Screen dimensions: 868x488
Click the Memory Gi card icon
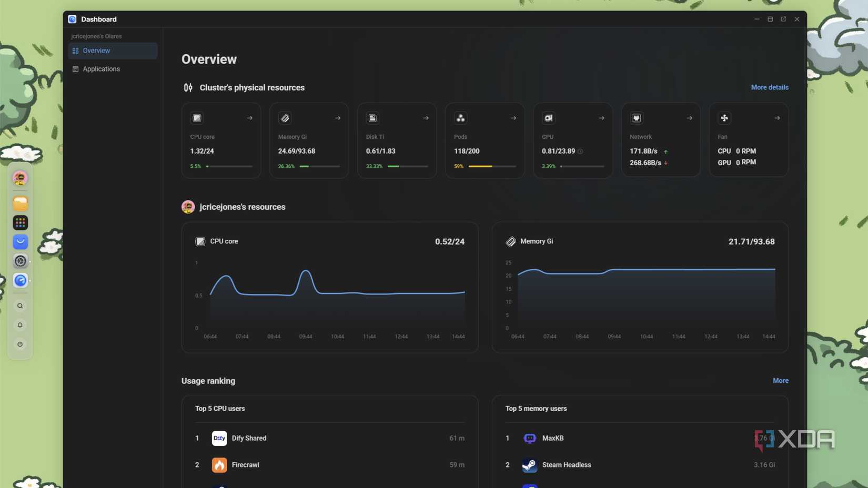click(285, 118)
